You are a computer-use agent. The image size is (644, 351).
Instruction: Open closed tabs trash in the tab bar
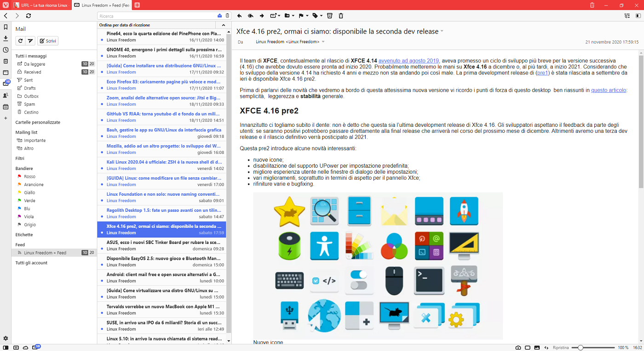pyautogui.click(x=592, y=5)
